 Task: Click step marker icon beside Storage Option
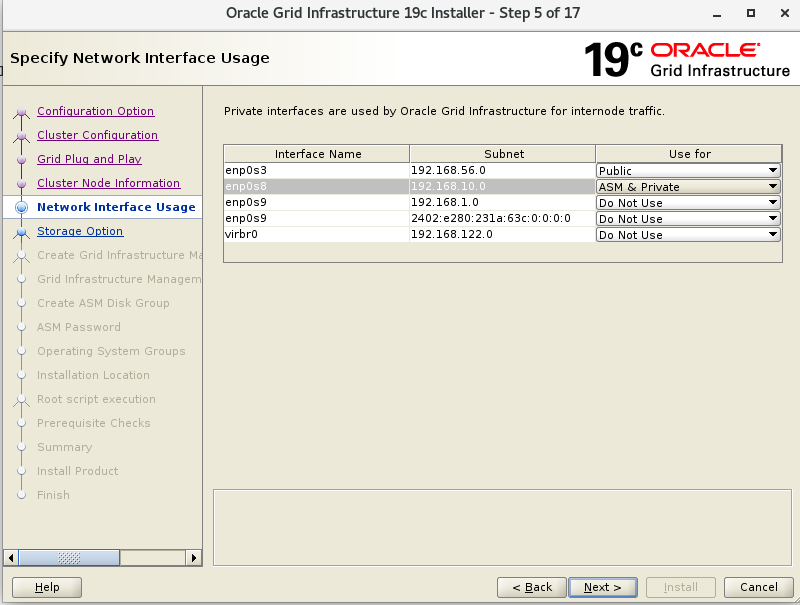point(21,232)
